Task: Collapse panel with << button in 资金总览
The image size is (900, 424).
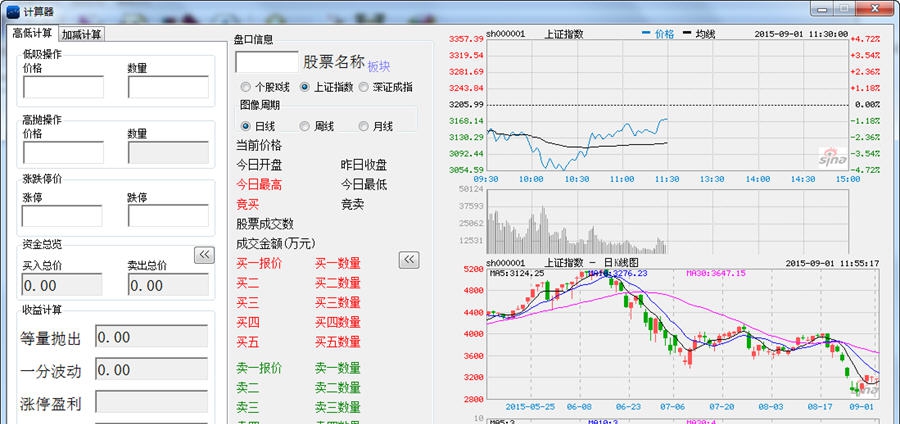Action: pos(204,255)
